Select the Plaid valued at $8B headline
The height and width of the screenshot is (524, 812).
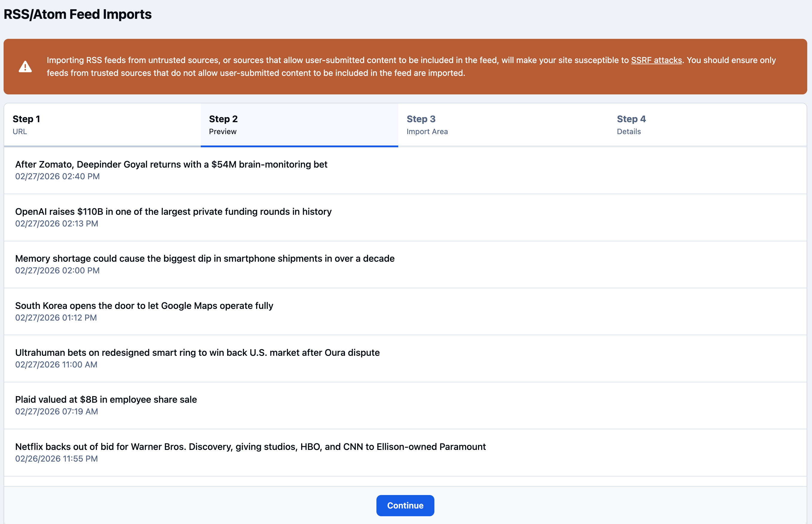pyautogui.click(x=106, y=399)
